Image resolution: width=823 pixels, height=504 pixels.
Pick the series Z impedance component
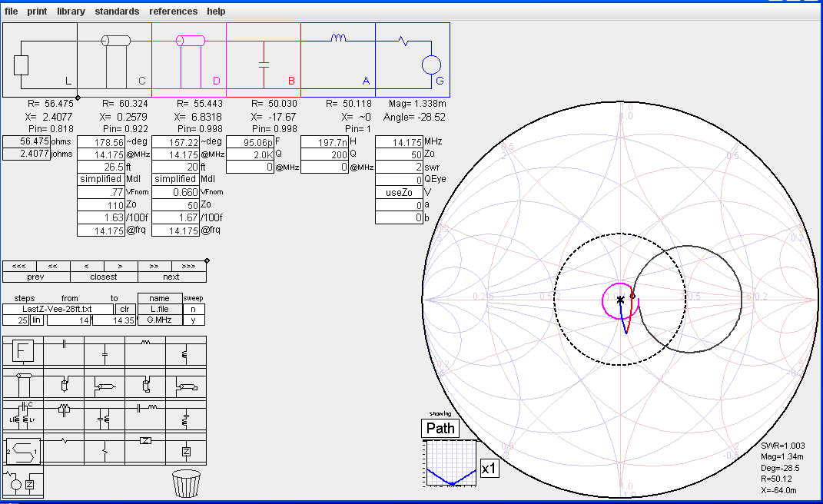(145, 450)
